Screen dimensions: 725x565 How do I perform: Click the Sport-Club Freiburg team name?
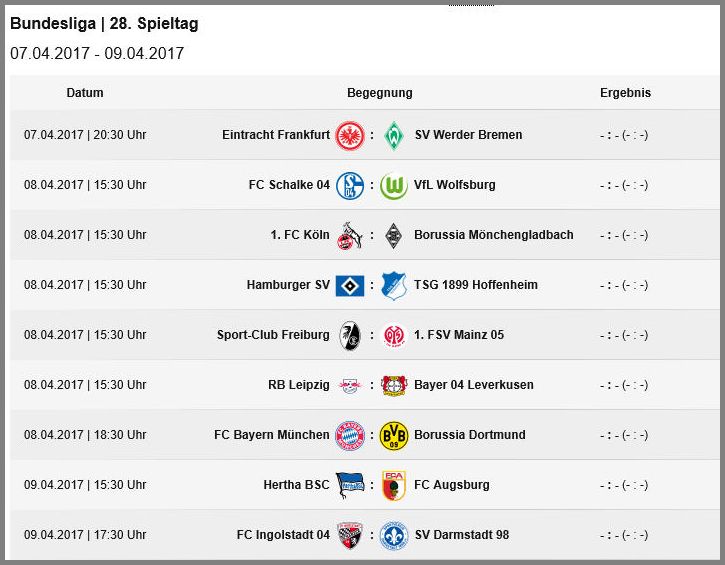point(273,335)
